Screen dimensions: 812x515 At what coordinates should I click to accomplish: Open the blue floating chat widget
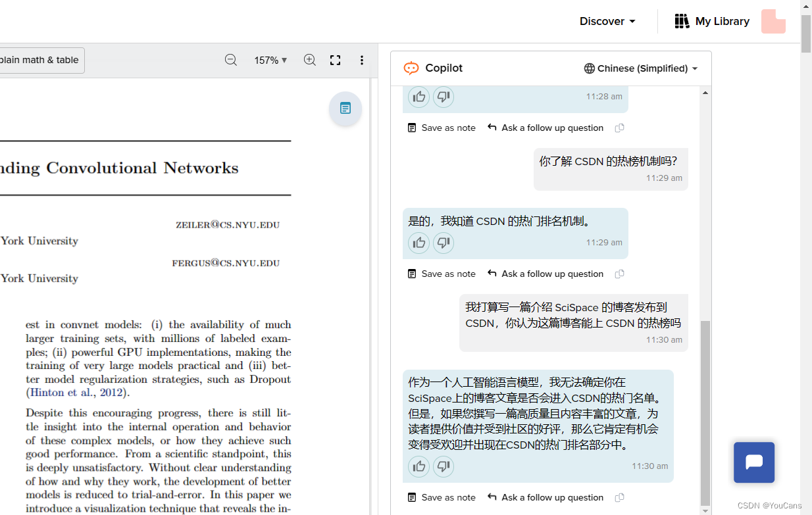point(754,462)
